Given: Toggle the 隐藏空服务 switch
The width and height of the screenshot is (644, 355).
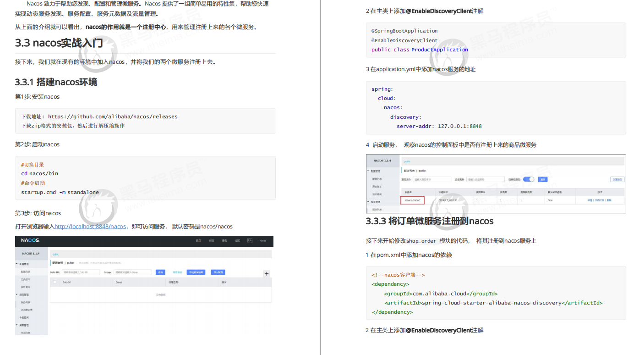Looking at the screenshot, I should [529, 179].
